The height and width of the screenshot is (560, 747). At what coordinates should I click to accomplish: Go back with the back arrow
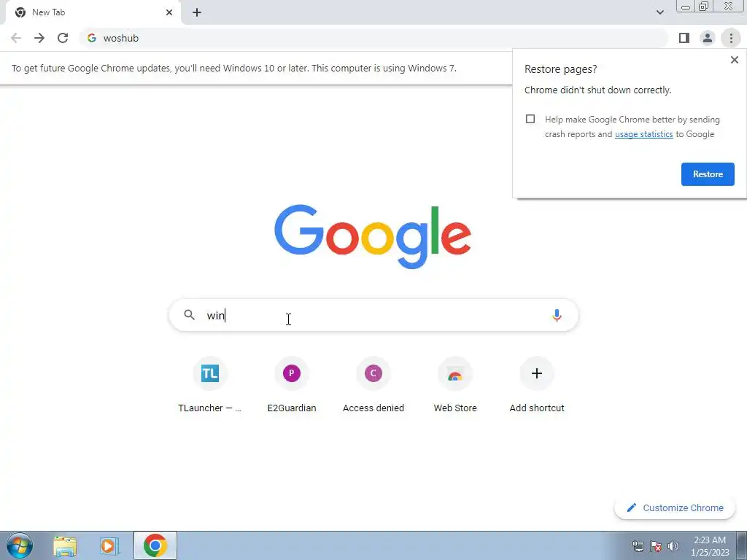[x=16, y=38]
